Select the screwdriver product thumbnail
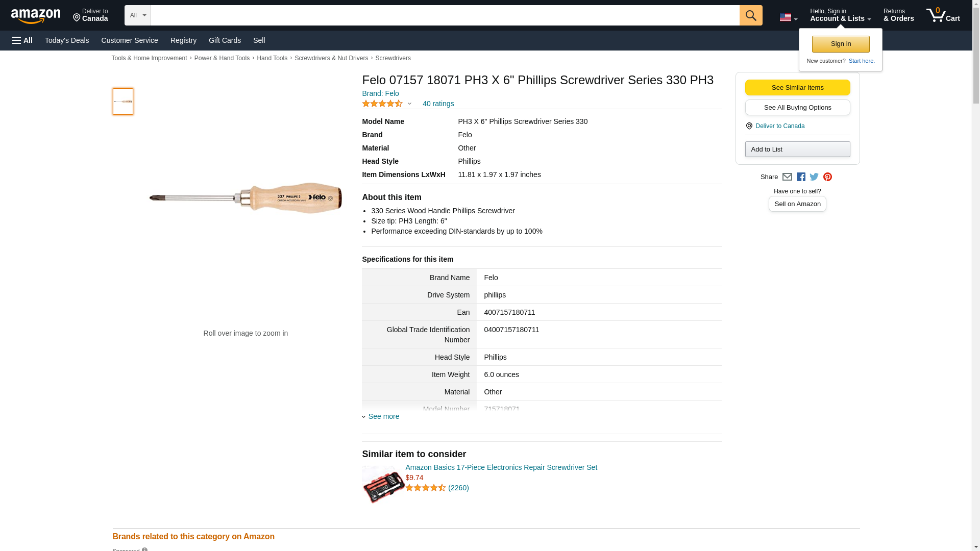This screenshot has height=551, width=980. click(x=123, y=102)
